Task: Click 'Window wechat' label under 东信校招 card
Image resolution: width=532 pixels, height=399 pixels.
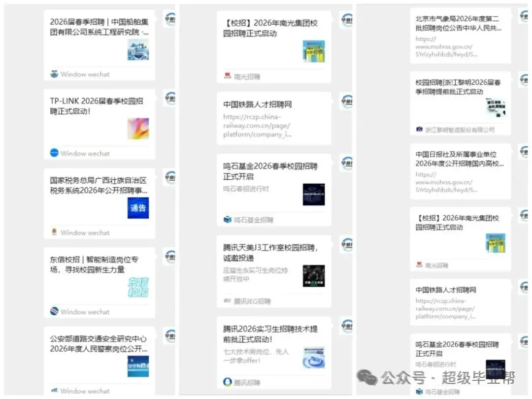Action: [85, 312]
